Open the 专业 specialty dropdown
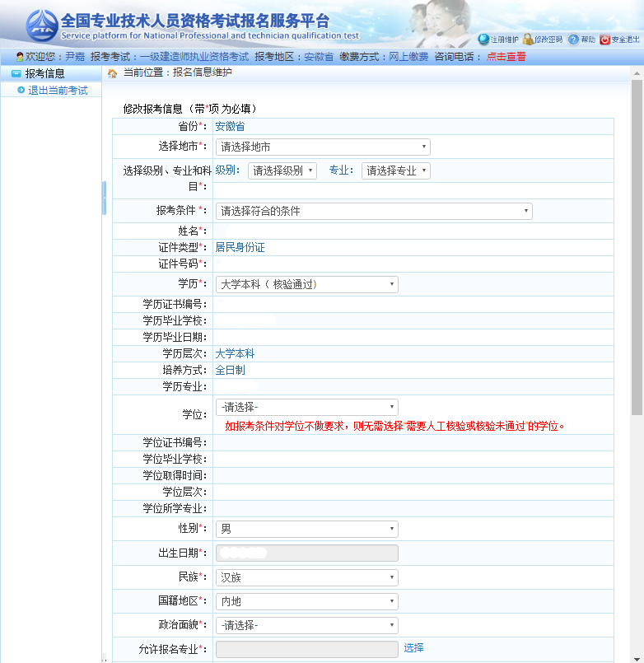The image size is (644, 663). coord(395,170)
